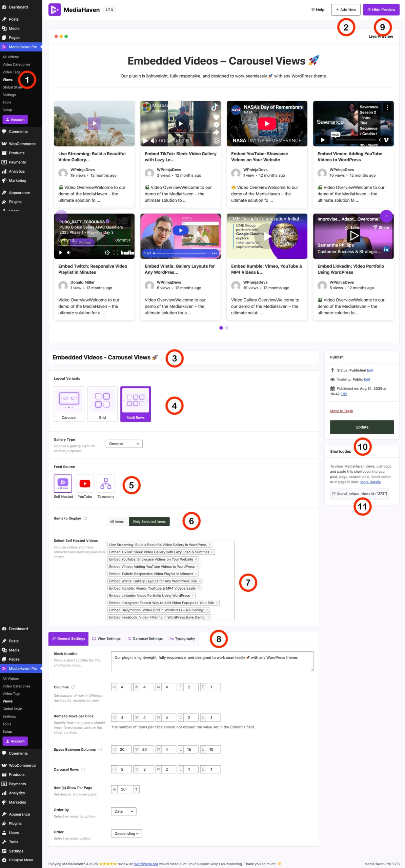Select the Carousel layout variant icon
The image size is (405, 868).
(69, 404)
